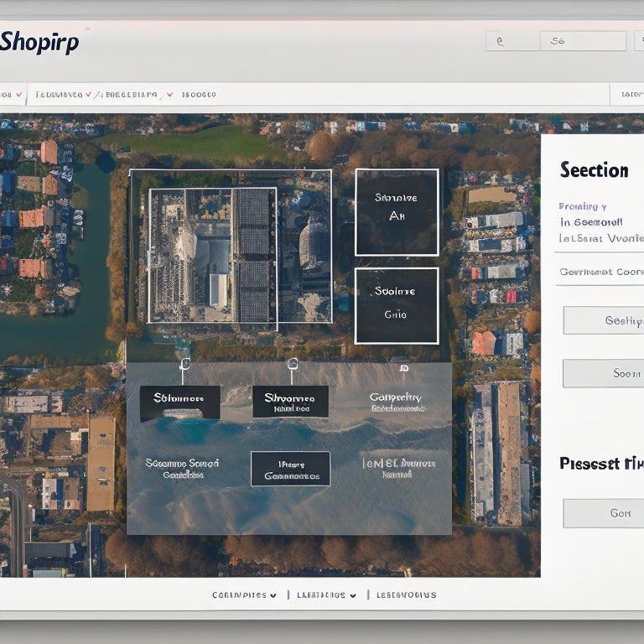Click the search icon in the header

501,41
